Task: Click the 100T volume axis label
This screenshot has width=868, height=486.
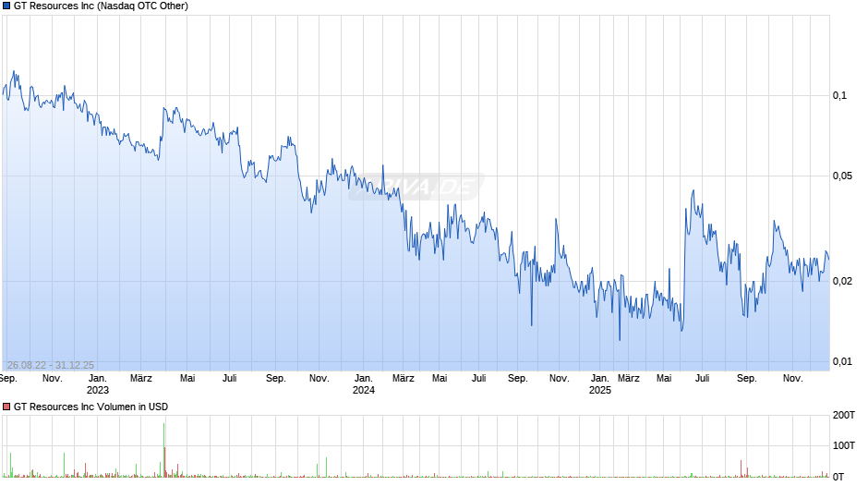Action: point(844,445)
